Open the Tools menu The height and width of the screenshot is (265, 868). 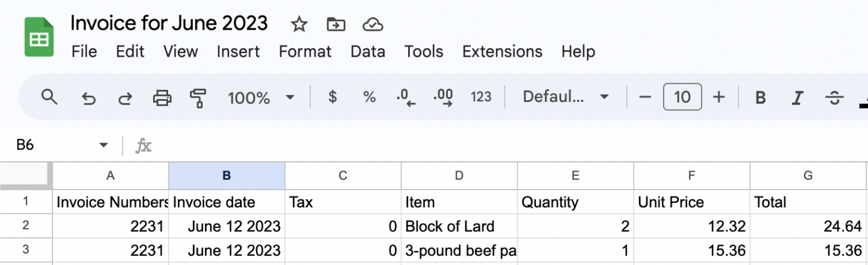tap(424, 52)
